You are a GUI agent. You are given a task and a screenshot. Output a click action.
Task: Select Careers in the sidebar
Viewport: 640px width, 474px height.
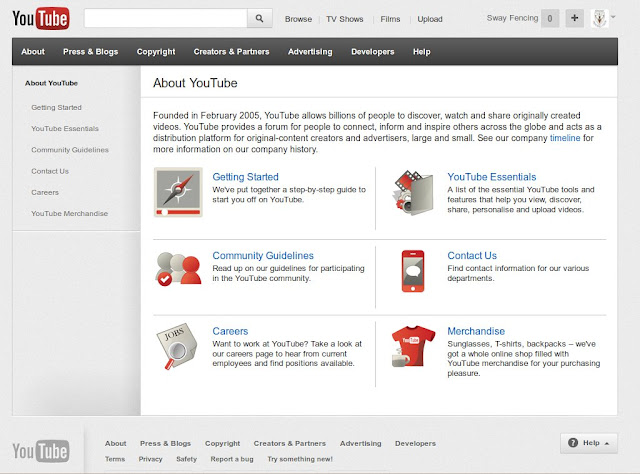45,192
